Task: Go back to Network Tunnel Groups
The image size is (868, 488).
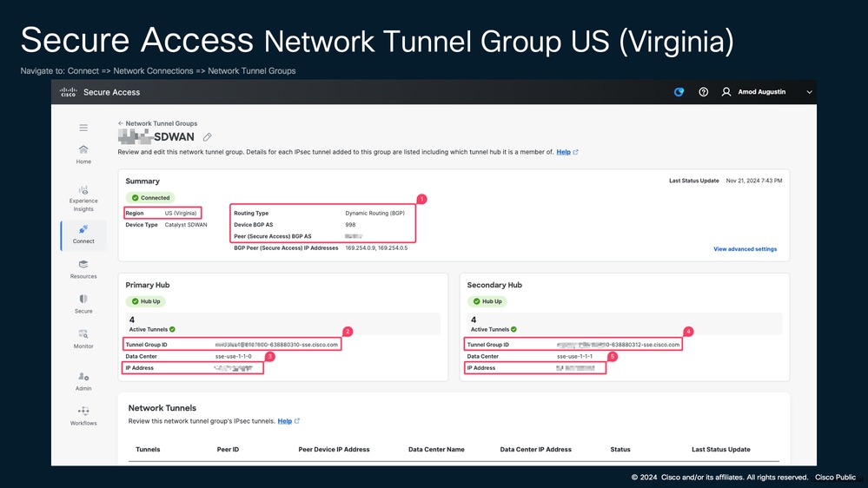Action: tap(158, 123)
